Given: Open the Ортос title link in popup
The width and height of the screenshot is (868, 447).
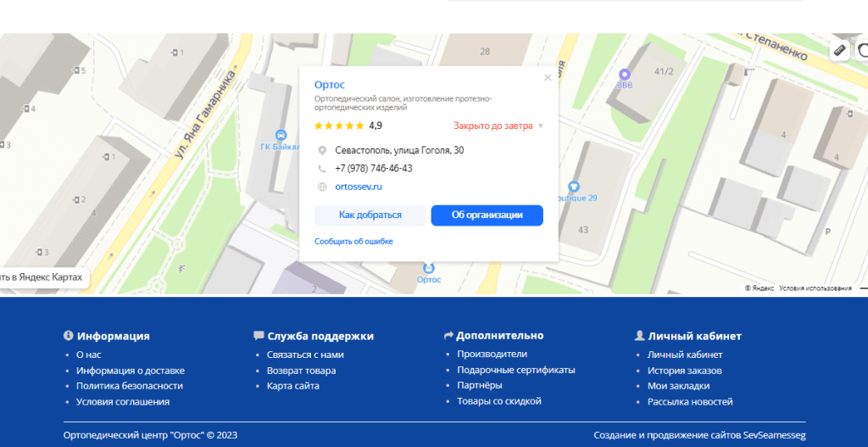Looking at the screenshot, I should 329,85.
